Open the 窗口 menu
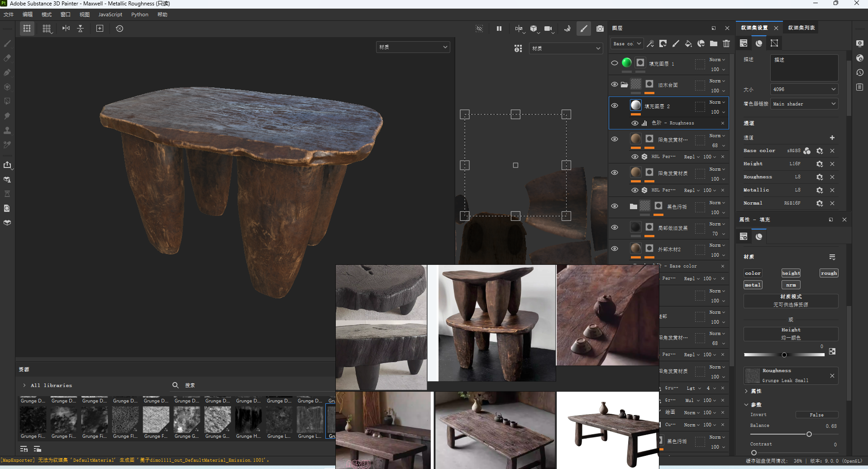This screenshot has width=868, height=469. click(66, 14)
